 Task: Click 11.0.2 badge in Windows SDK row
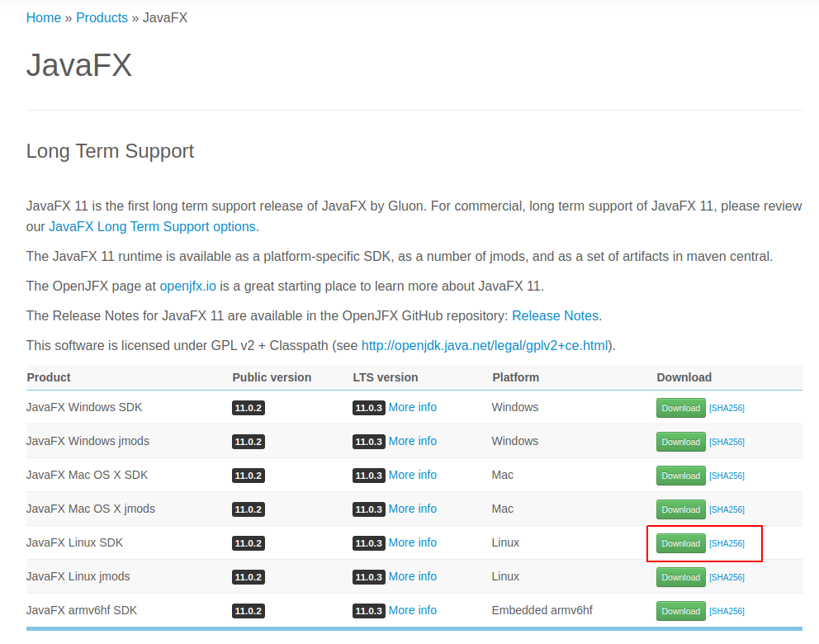[249, 408]
